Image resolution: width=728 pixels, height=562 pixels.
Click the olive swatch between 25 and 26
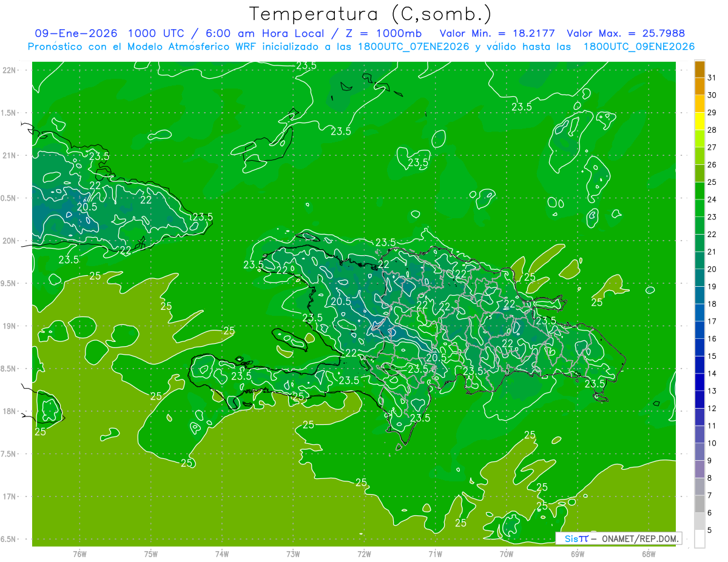(x=699, y=173)
